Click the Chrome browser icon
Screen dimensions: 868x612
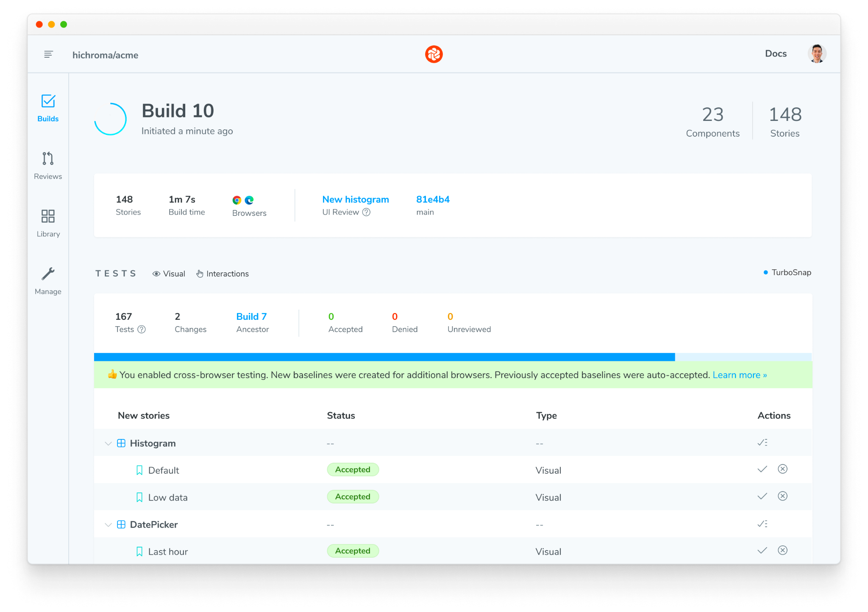tap(237, 200)
